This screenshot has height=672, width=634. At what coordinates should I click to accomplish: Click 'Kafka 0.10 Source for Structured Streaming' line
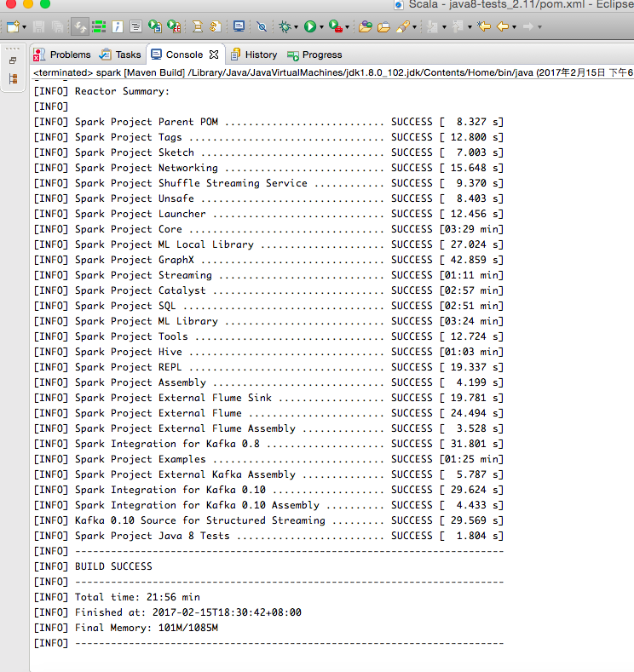tap(268, 520)
